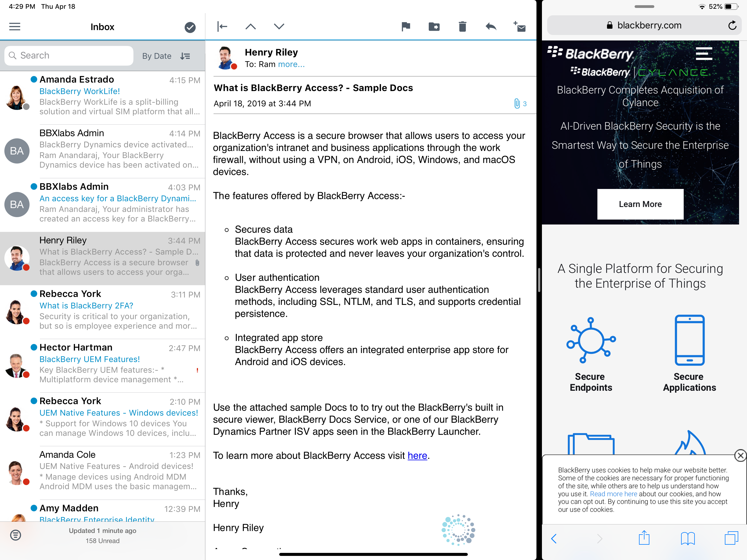Flag the open email message
Screen dimensions: 747x560
[405, 26]
